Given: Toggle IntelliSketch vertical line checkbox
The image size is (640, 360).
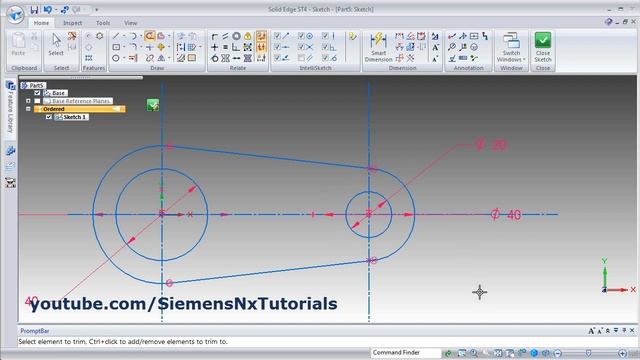Looking at the screenshot, I should pyautogui.click(x=325, y=36).
